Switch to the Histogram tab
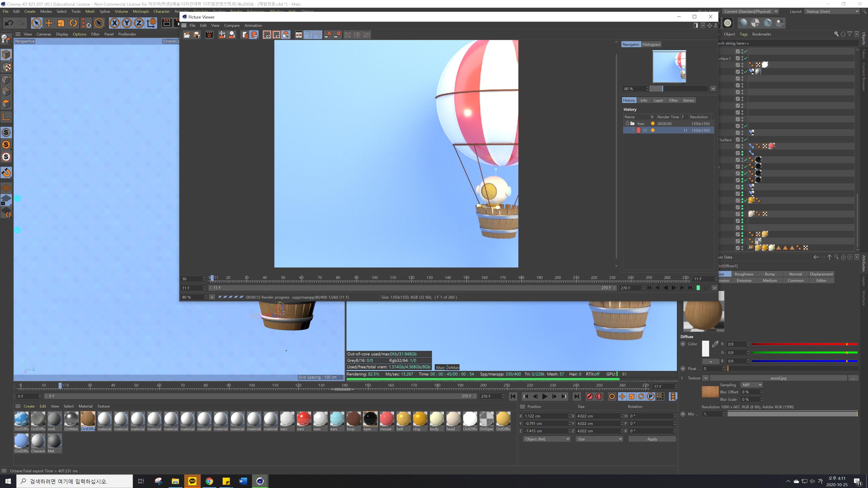 coord(651,45)
